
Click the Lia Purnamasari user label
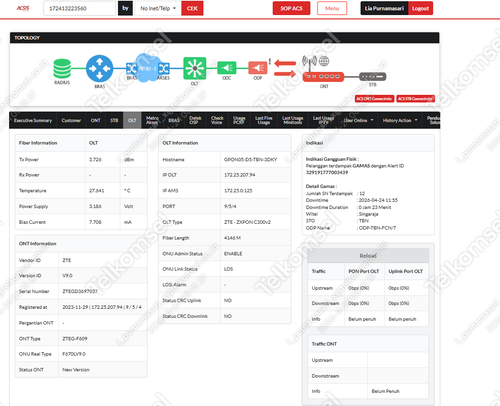pos(384,8)
